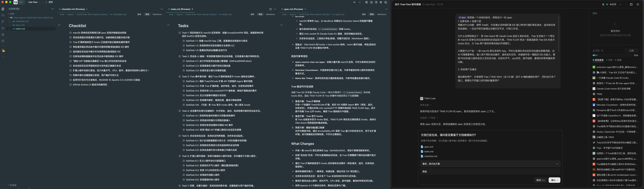Switch checklist.md editor to Markdown mode

pyautogui.click(x=157, y=14)
